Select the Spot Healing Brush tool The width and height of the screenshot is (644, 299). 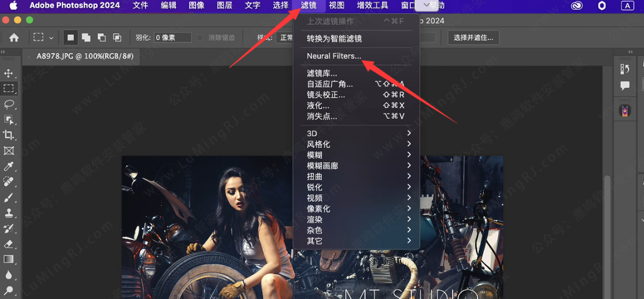8,181
